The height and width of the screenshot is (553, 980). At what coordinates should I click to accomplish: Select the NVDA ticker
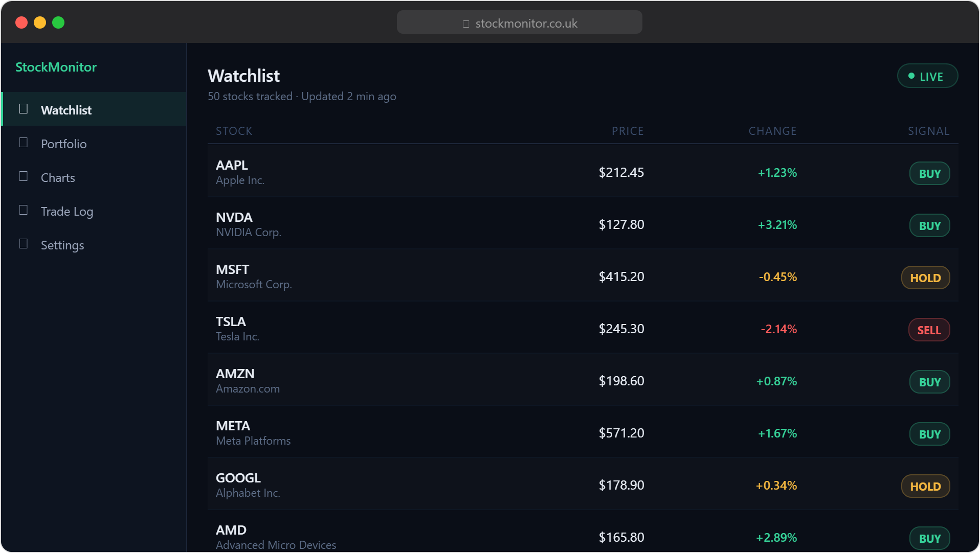coord(234,217)
